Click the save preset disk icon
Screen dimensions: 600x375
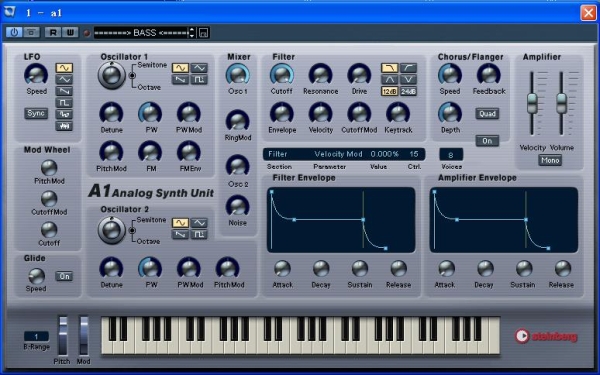203,33
